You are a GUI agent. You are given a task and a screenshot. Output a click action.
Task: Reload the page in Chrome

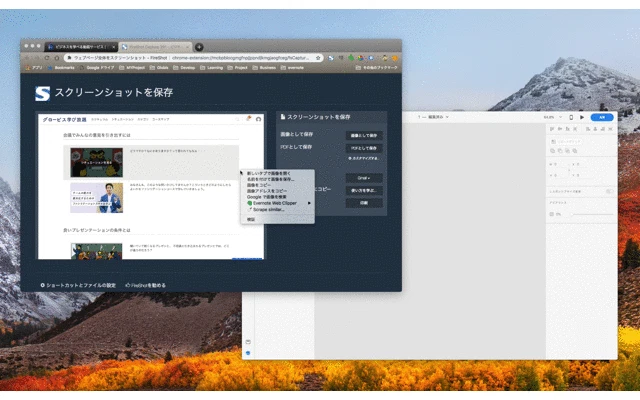[47, 58]
